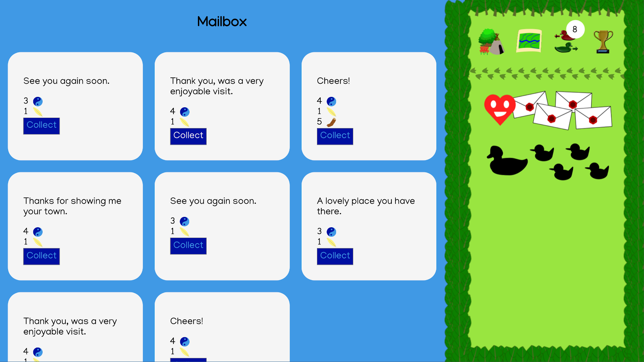The width and height of the screenshot is (644, 362).
Task: Click 'Thanks for showing me your town' collect
Action: click(x=42, y=255)
